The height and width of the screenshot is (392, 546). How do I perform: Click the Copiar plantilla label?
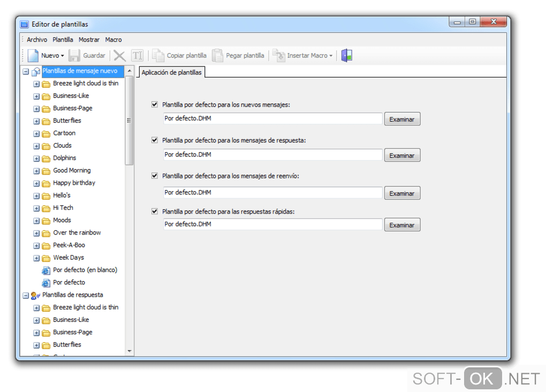tap(187, 55)
